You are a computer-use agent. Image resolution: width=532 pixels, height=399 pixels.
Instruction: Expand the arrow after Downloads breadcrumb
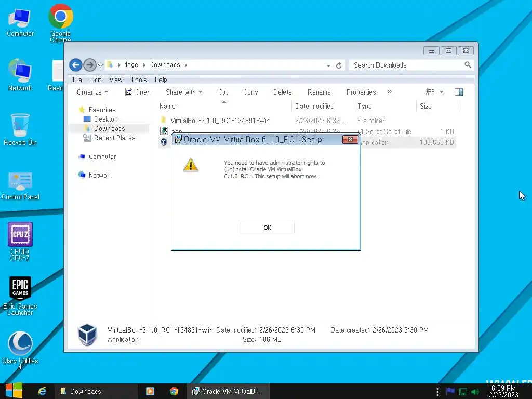coord(186,65)
